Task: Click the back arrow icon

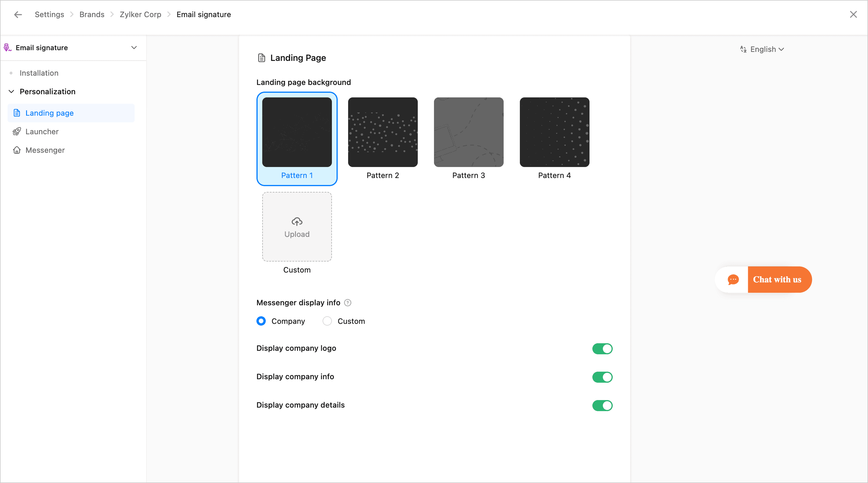Action: [x=18, y=14]
